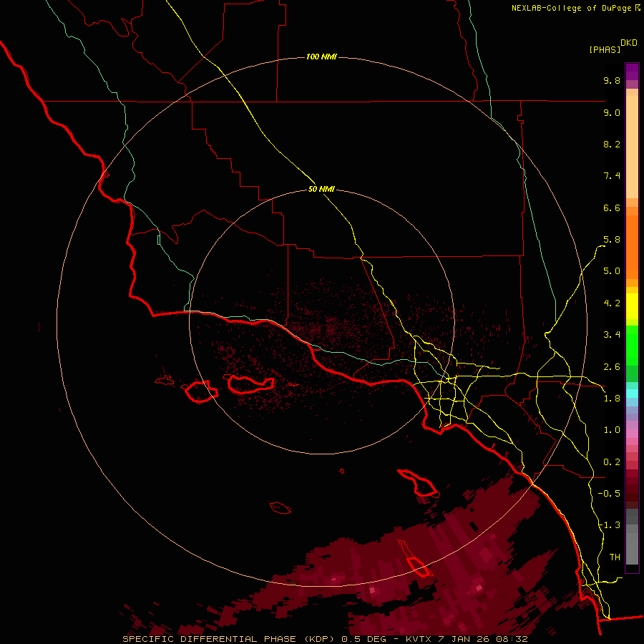Click the 0.2 scale value
Viewport: 644px width, 644px height.
(x=612, y=462)
